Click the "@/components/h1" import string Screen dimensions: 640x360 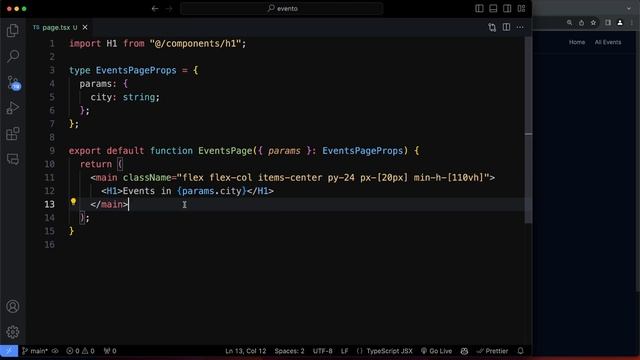(x=195, y=44)
